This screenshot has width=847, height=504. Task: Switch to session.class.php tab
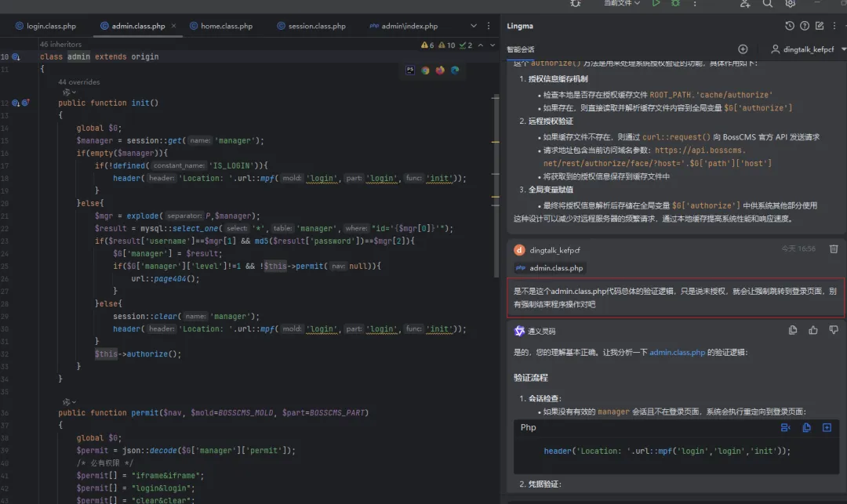[x=311, y=26]
